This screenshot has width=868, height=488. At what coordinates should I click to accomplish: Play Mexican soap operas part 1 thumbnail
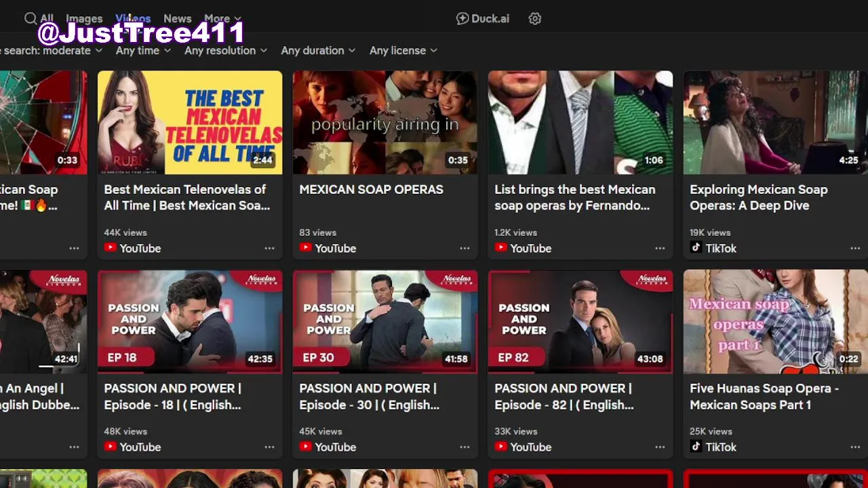point(776,321)
